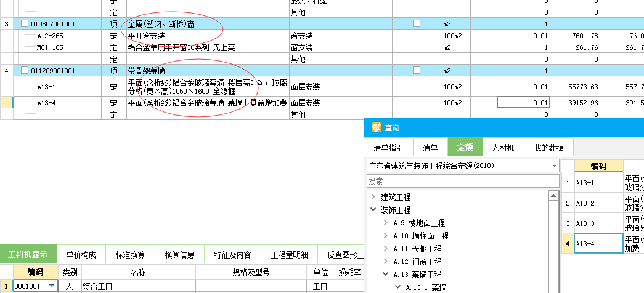Image resolution: width=644 pixels, height=293 pixels.
Task: Select 装饰工程 in tree
Action: click(396, 210)
